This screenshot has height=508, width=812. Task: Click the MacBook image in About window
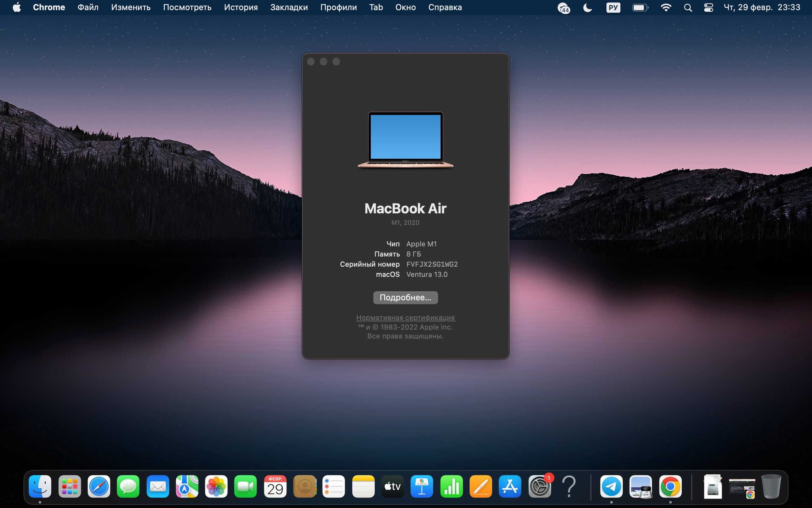click(405, 139)
